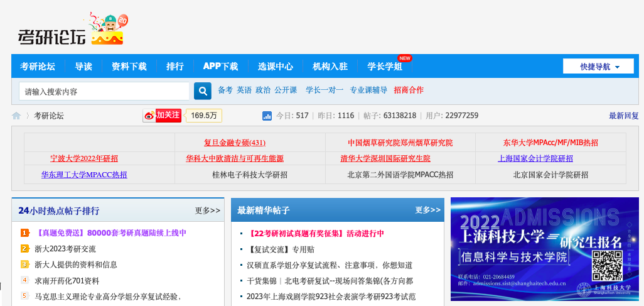The height and width of the screenshot is (306, 644).
Task: Focus the 请输入搜索内容 search field
Action: (104, 91)
